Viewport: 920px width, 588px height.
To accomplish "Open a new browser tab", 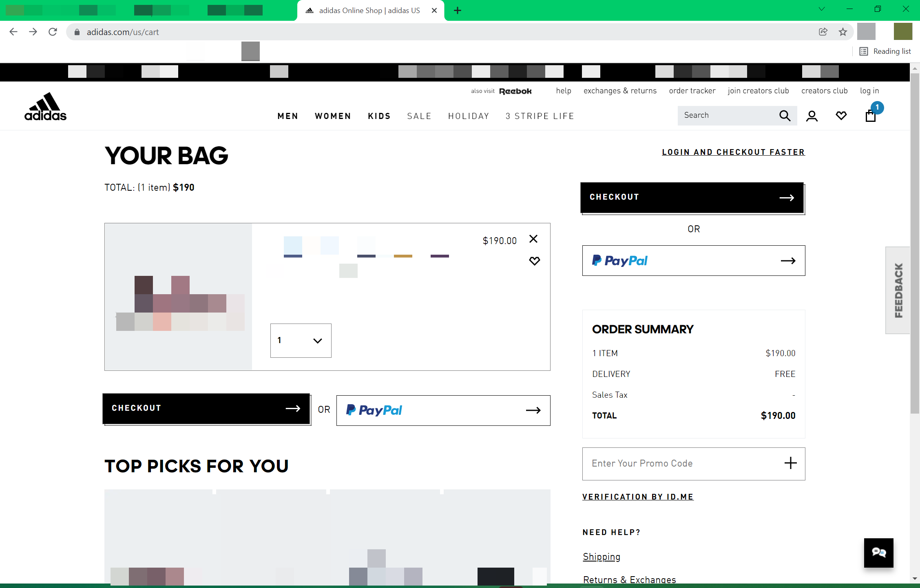I will pyautogui.click(x=458, y=11).
